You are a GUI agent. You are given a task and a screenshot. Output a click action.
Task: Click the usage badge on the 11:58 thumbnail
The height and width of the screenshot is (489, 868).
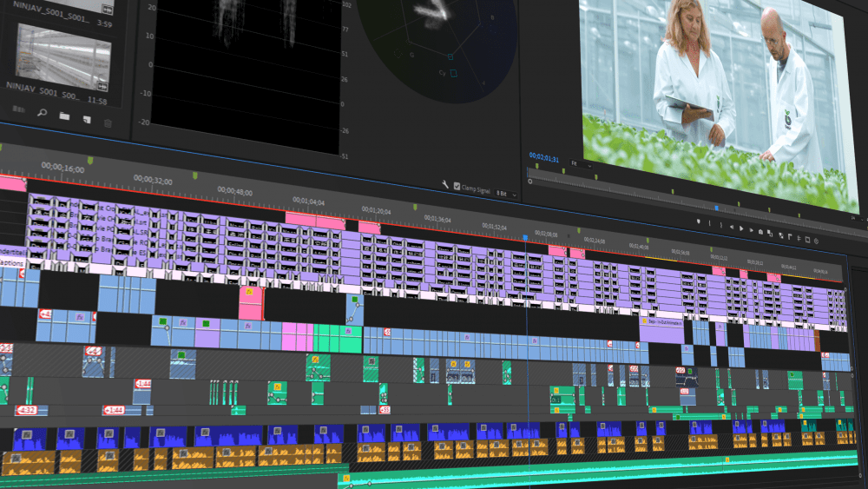102,87
